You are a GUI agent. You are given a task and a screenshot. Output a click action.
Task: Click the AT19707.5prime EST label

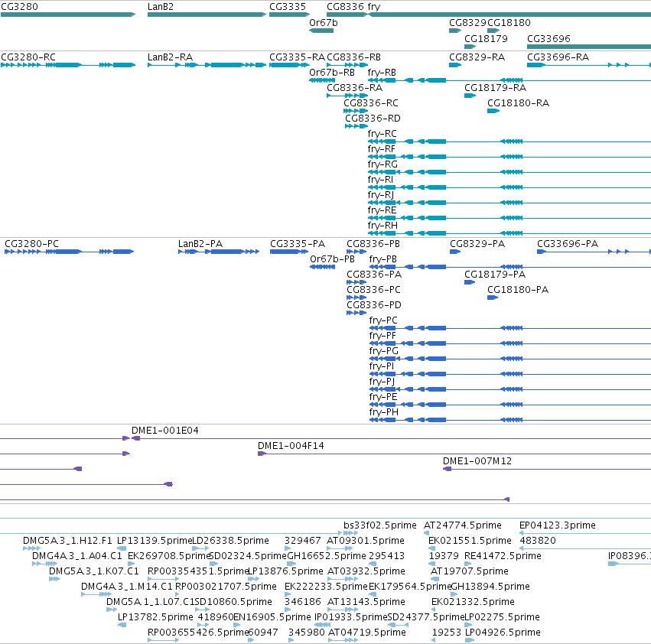pos(469,571)
